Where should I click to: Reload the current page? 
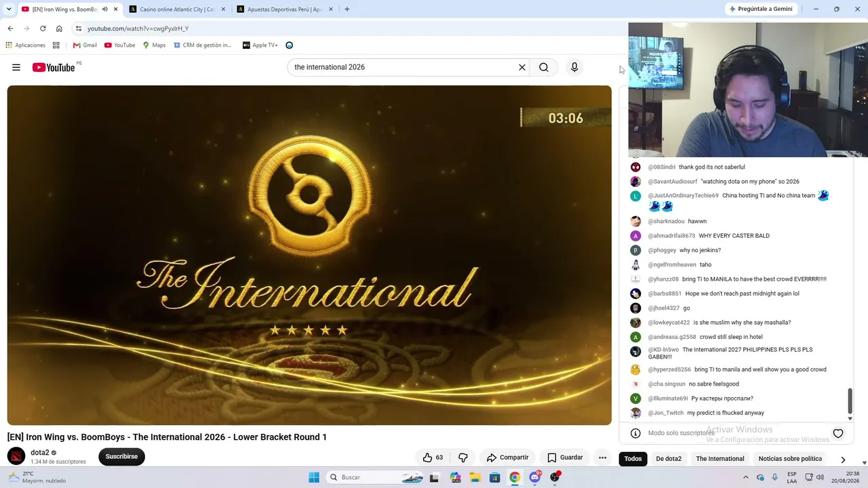pos(43,28)
